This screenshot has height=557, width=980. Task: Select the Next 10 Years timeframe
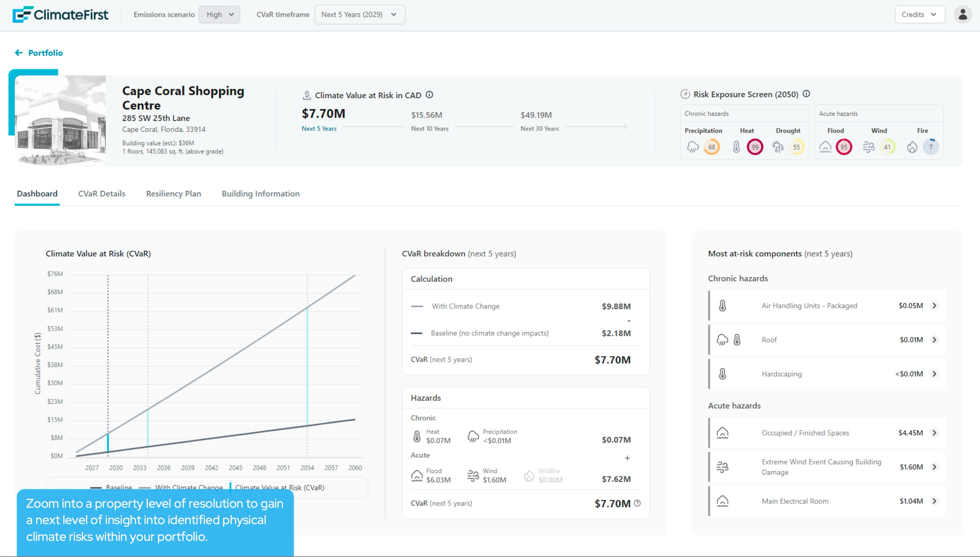(430, 128)
